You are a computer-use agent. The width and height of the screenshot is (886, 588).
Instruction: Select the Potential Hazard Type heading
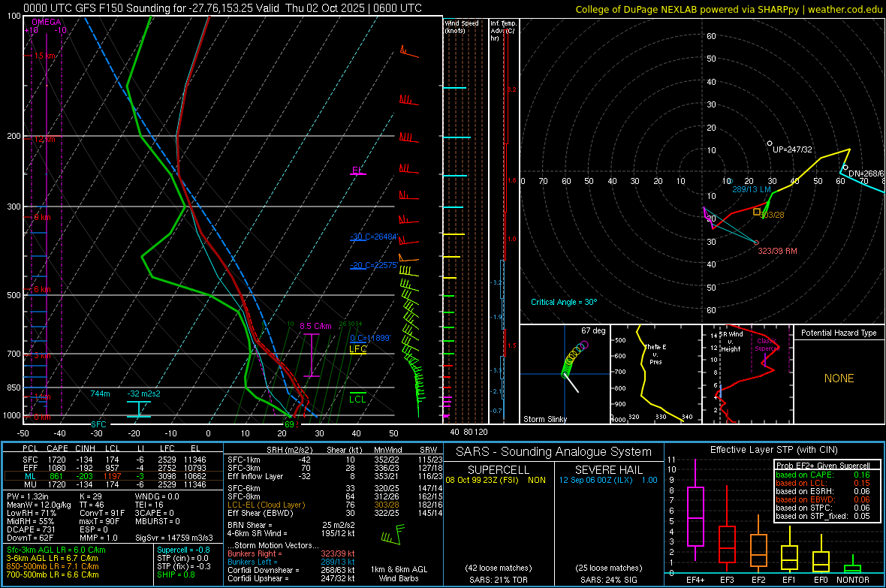[x=839, y=333]
